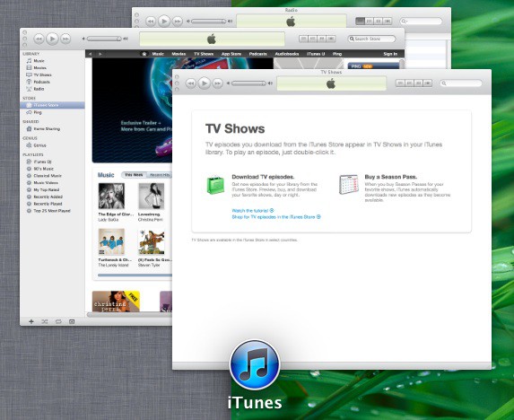Open the Lovestrong album cover

[152, 196]
